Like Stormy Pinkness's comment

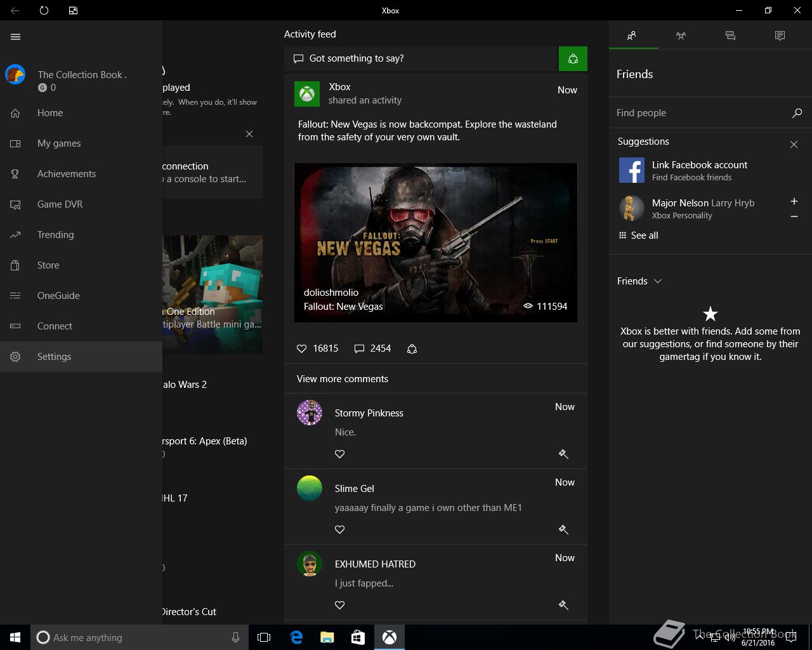tap(340, 454)
